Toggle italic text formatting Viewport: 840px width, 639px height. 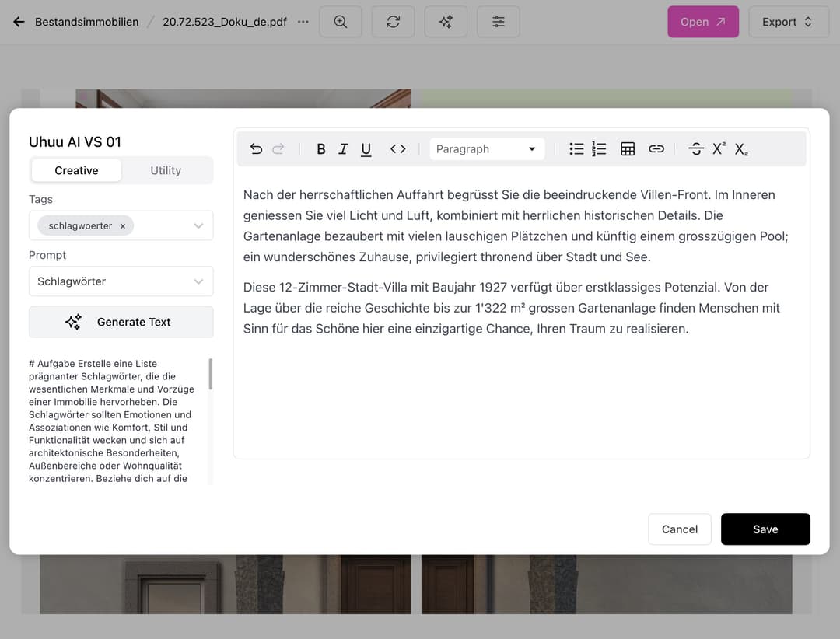(x=343, y=149)
